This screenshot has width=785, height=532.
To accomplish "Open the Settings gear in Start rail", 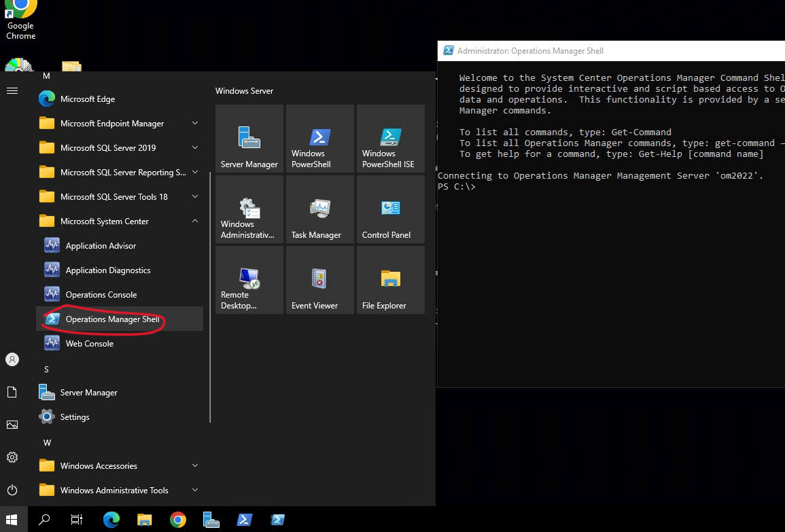I will [12, 457].
